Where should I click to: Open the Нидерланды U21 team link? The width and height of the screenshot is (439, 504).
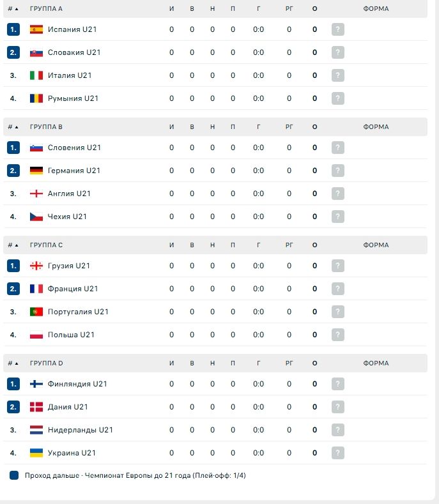[81, 430]
